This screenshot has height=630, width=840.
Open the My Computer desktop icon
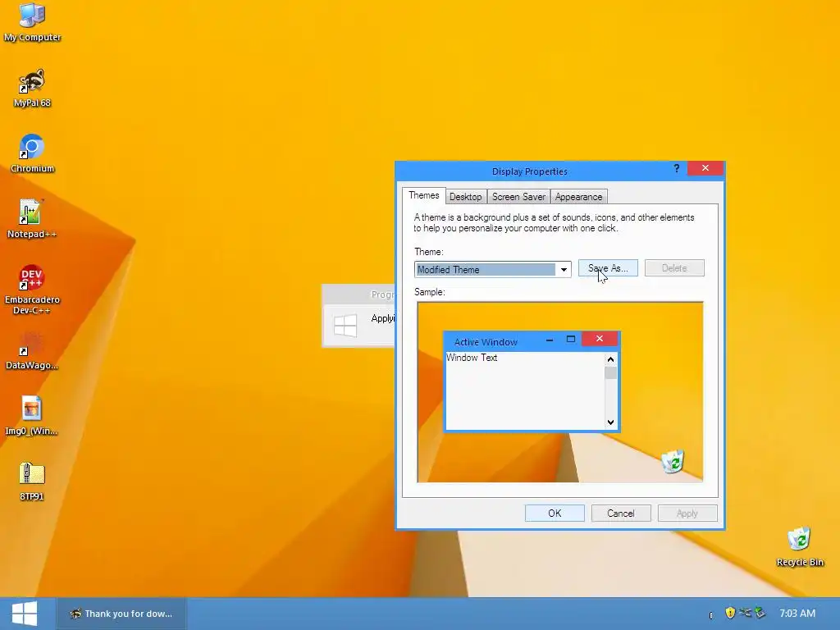[x=32, y=22]
